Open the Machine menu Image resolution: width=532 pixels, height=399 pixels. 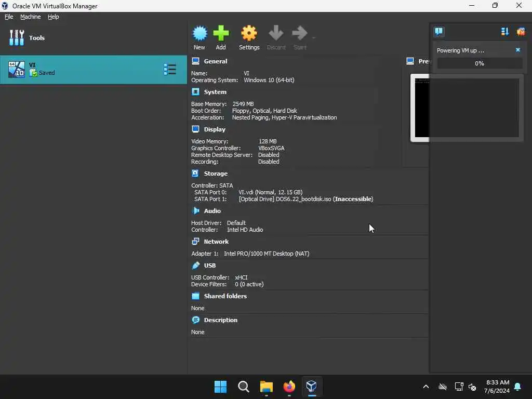[x=31, y=17]
